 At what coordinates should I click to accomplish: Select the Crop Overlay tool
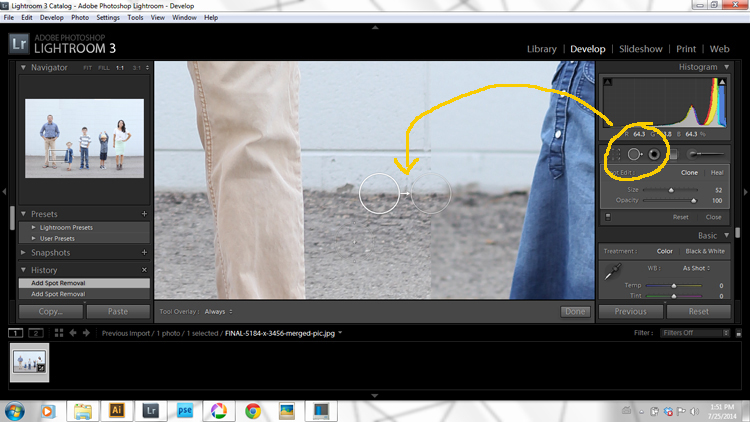pyautogui.click(x=616, y=154)
